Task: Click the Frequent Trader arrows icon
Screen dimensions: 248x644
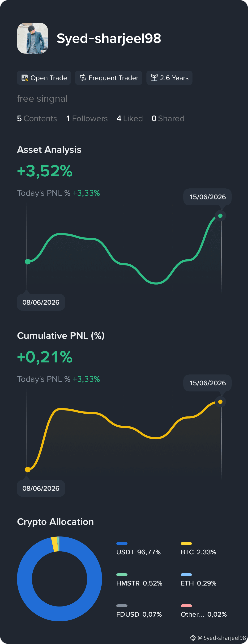Action: 83,78
